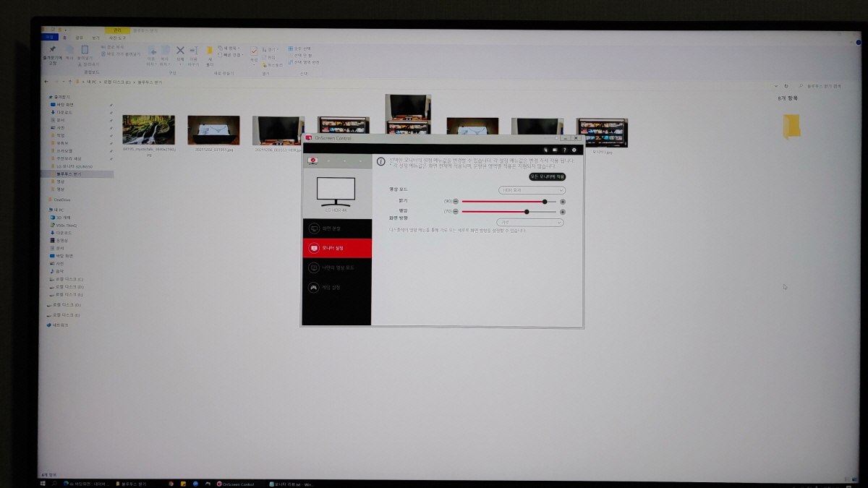The height and width of the screenshot is (488, 868).
Task: Open 게임 설정 with the gamepad icon
Action: (x=336, y=287)
